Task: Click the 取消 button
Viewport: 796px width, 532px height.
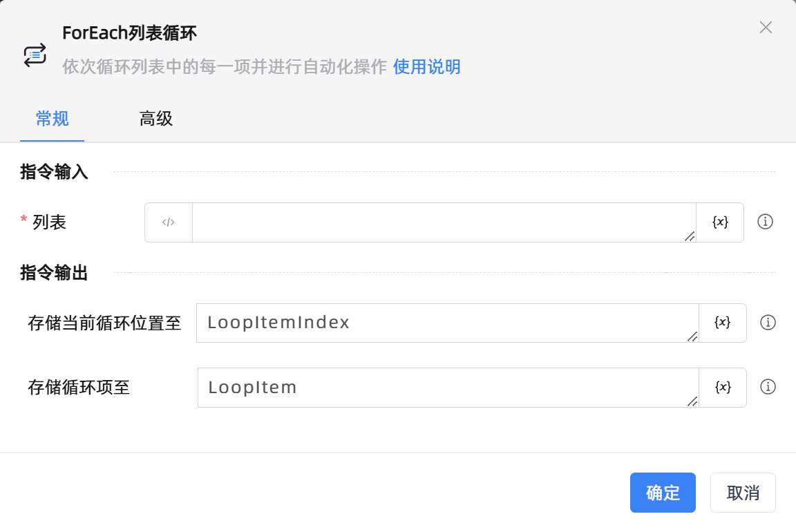Action: 743,493
